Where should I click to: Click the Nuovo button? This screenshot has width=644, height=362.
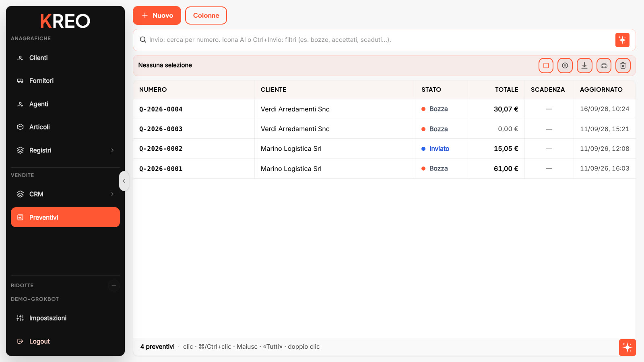click(x=157, y=16)
